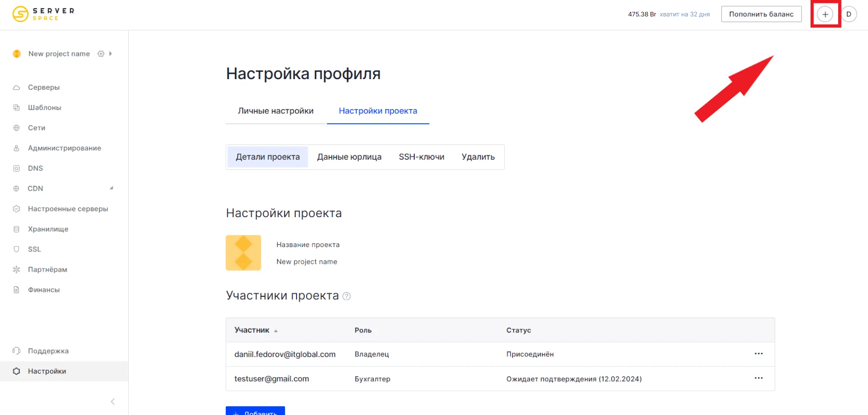
Task: Click the testuser@gmail.com cell
Action: (271, 379)
